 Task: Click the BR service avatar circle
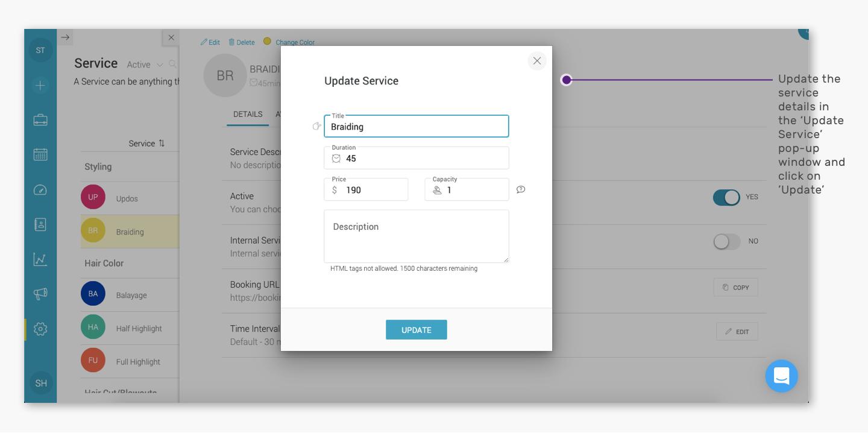pos(225,75)
